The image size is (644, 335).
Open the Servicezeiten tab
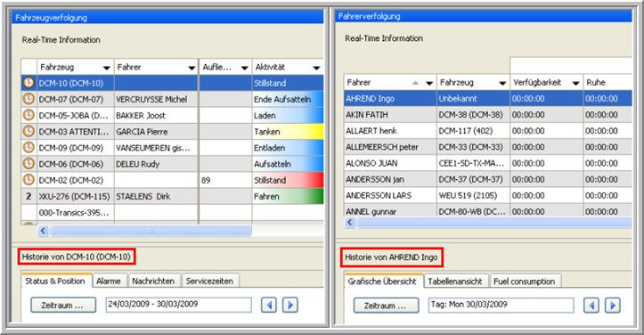(210, 282)
